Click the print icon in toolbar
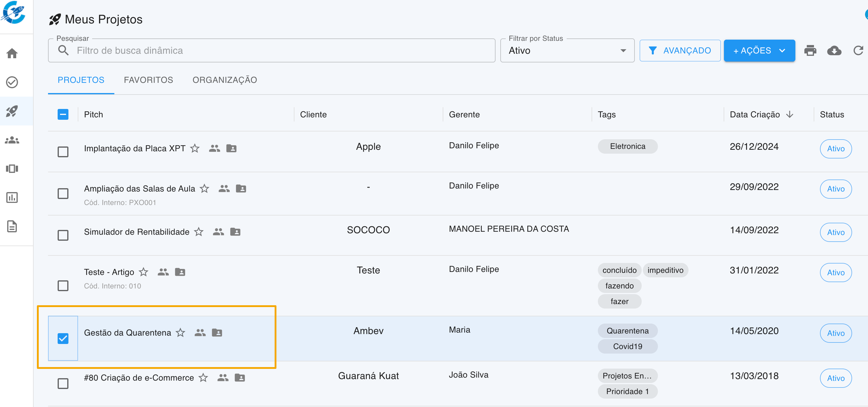This screenshot has height=407, width=868. click(x=810, y=50)
